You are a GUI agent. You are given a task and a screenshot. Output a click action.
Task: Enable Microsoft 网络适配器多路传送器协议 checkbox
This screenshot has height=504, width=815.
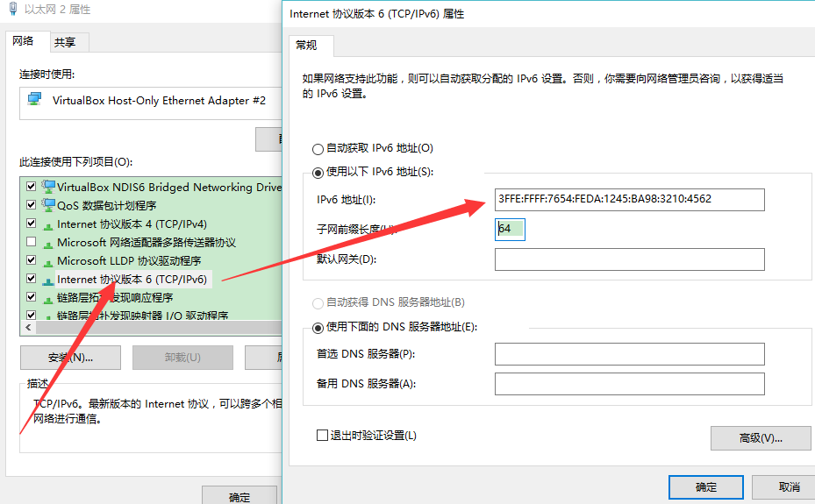[32, 241]
